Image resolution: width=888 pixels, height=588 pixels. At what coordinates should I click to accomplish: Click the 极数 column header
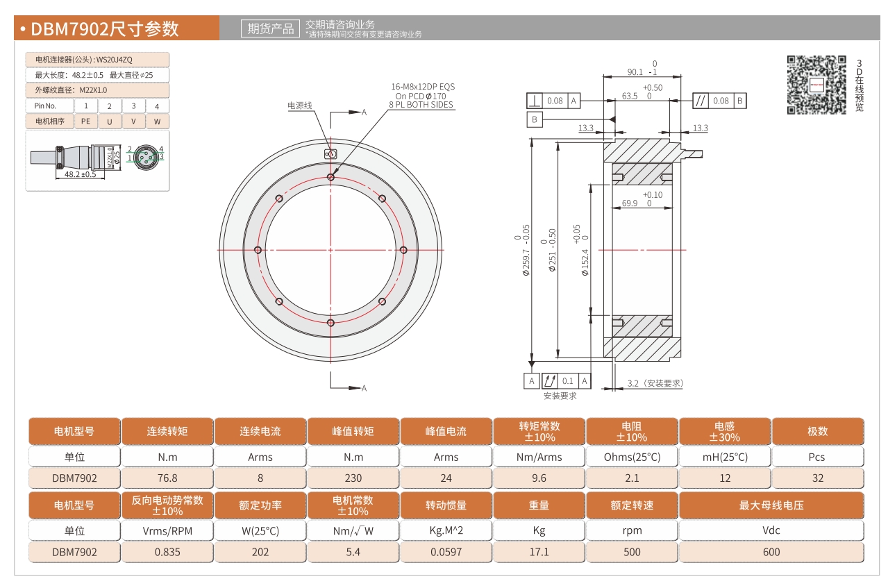(818, 431)
